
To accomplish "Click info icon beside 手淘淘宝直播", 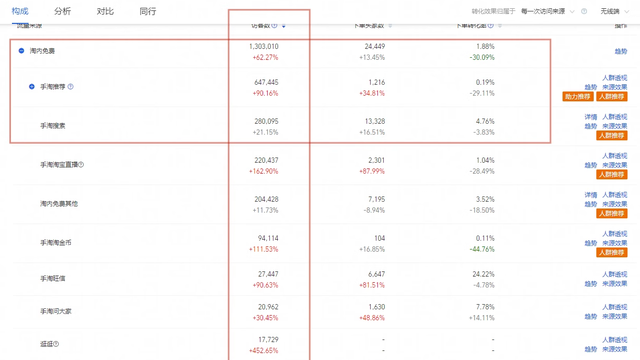I will [81, 164].
